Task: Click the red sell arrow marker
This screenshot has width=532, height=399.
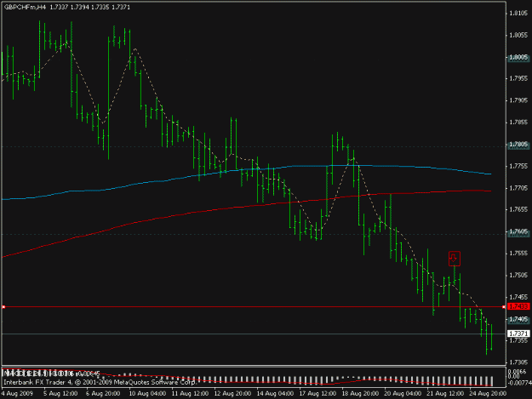Action: pos(455,259)
